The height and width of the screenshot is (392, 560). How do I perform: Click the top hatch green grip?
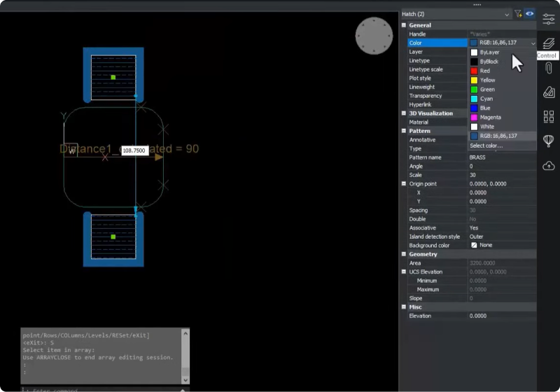(113, 78)
